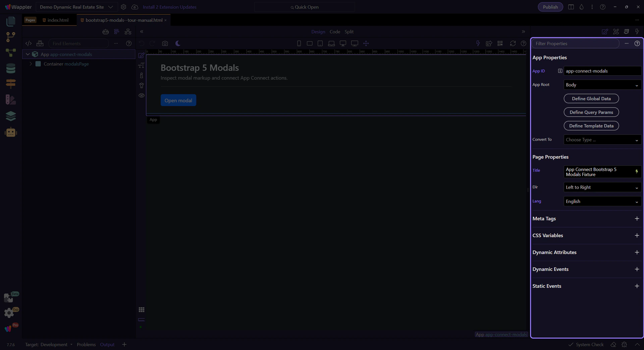Expand the Meta Tags section
This screenshot has height=350, width=644.
(637, 218)
